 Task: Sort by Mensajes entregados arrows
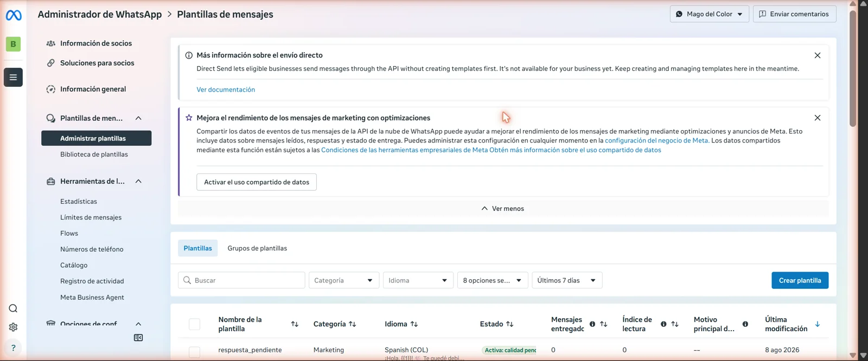point(604,324)
